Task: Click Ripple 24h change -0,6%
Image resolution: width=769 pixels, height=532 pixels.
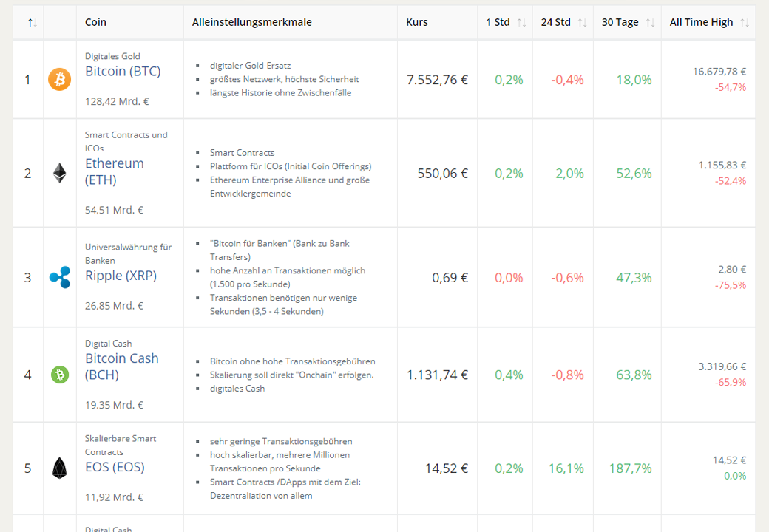Action: click(567, 277)
